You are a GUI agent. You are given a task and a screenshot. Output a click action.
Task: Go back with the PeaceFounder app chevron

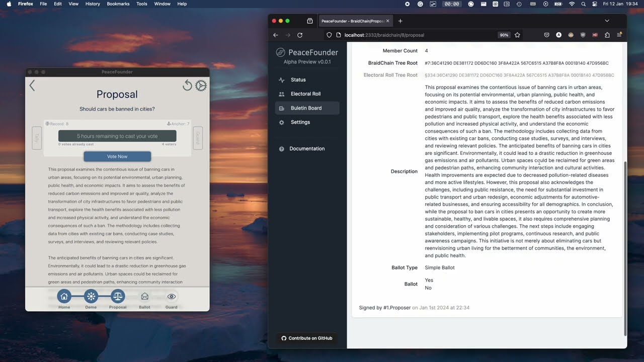click(32, 85)
